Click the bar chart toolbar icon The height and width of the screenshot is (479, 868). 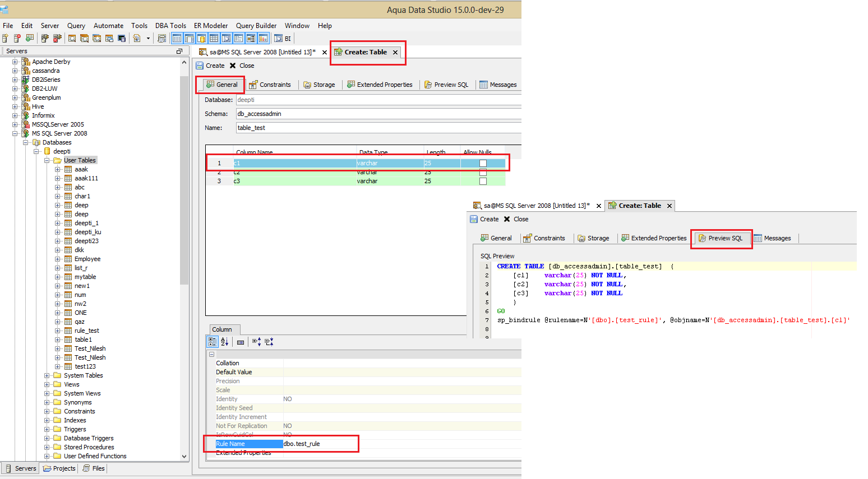coord(263,38)
